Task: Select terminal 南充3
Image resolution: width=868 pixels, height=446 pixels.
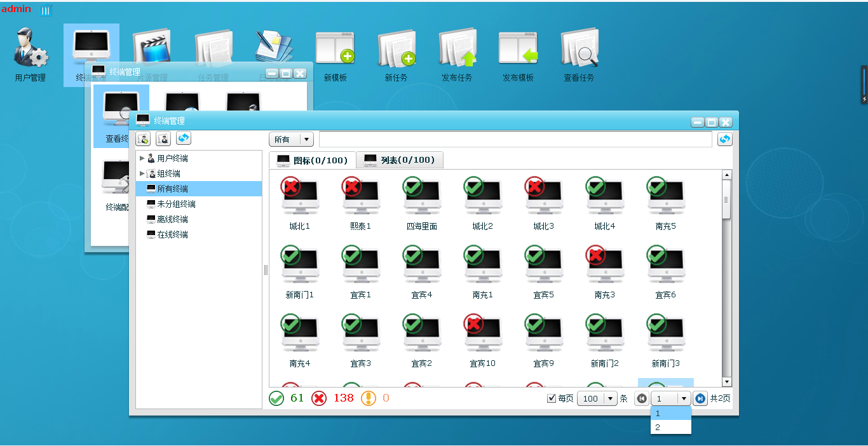Action: pos(605,272)
